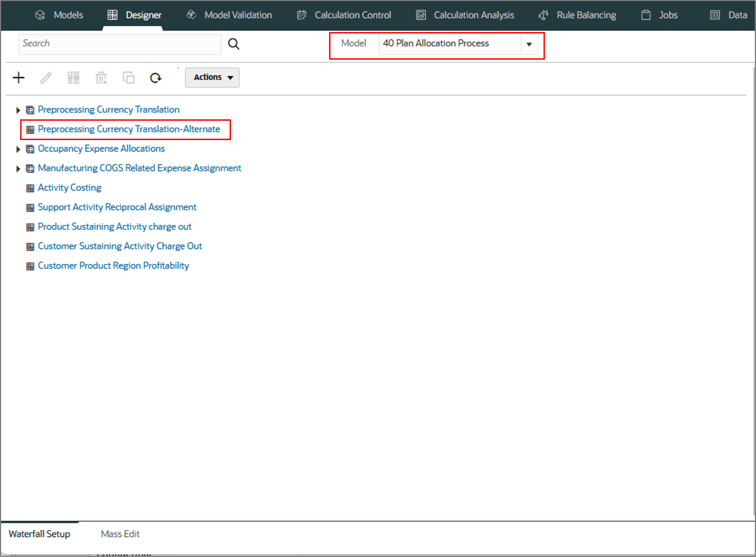Viewport: 756px width, 557px height.
Task: Click the plus icon to add a rule
Action: pos(19,78)
